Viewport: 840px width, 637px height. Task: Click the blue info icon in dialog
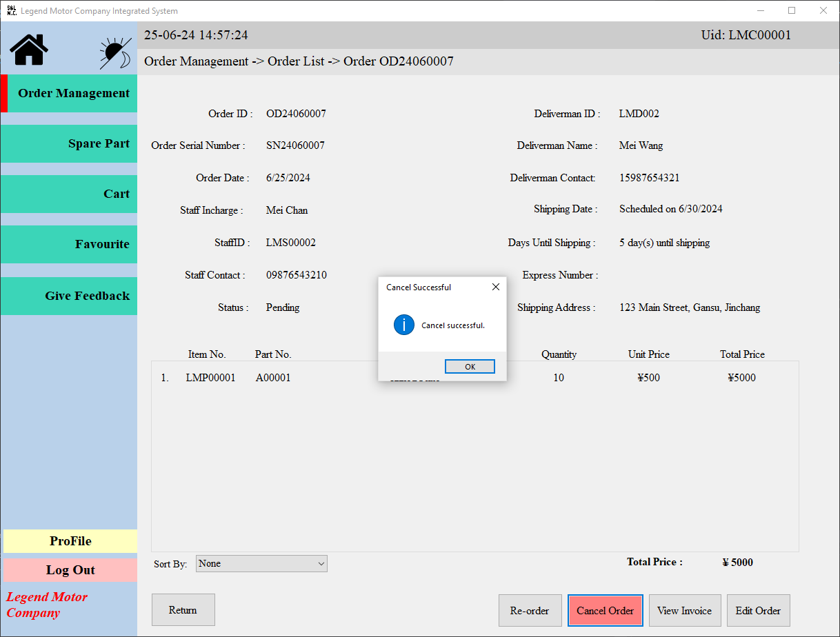coord(403,325)
